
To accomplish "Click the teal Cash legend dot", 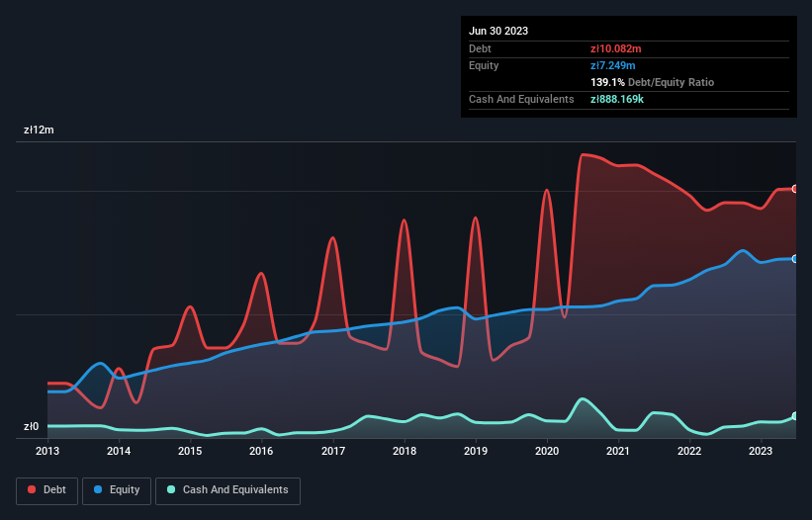I will pyautogui.click(x=171, y=489).
